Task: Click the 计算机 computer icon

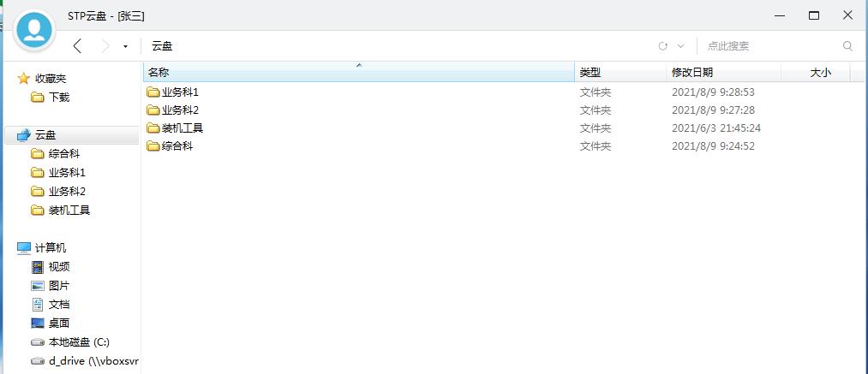Action: [x=24, y=248]
